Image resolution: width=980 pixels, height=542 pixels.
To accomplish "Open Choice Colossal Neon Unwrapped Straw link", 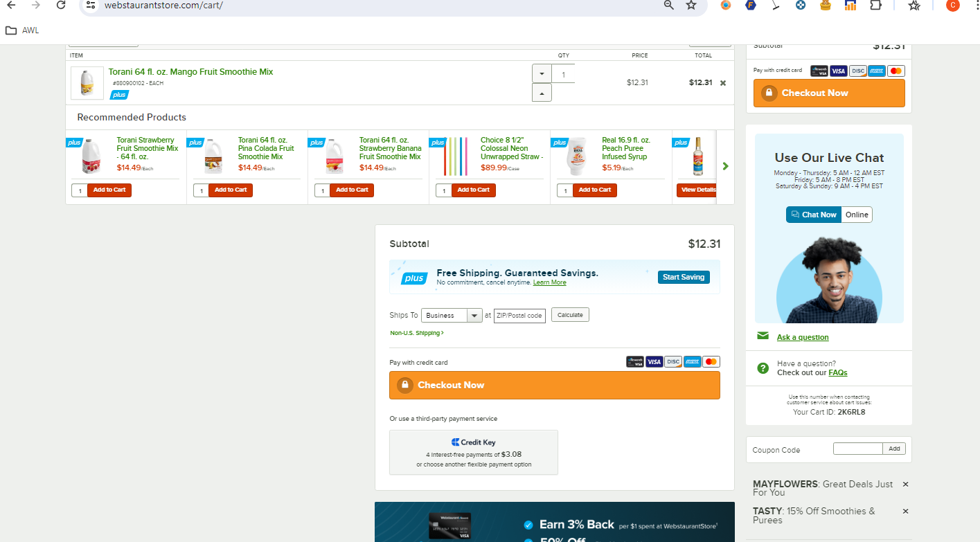I will pyautogui.click(x=512, y=148).
